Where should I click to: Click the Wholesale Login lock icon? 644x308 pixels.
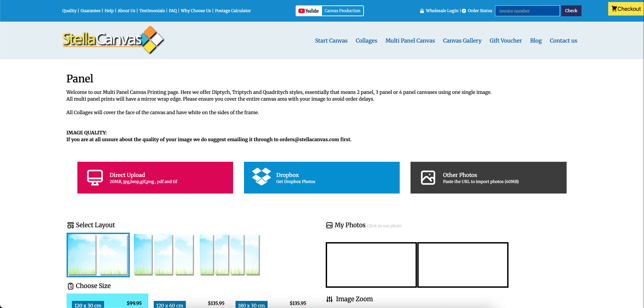point(422,11)
